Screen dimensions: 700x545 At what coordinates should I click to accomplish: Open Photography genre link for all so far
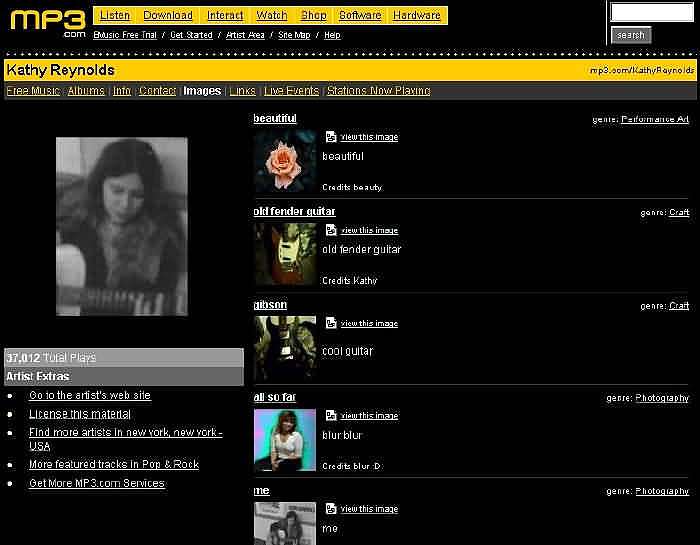click(662, 398)
